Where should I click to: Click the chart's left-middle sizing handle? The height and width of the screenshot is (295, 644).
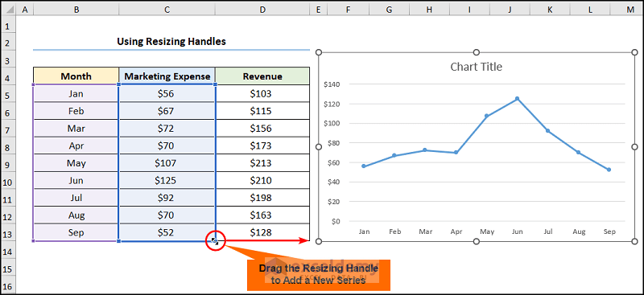(x=318, y=147)
